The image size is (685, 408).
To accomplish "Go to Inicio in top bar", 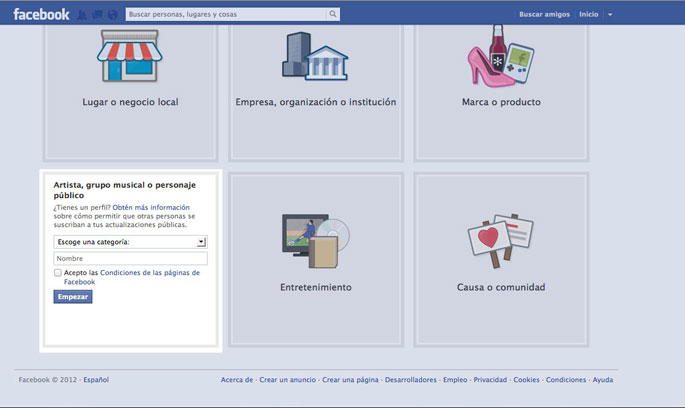I will pyautogui.click(x=588, y=14).
